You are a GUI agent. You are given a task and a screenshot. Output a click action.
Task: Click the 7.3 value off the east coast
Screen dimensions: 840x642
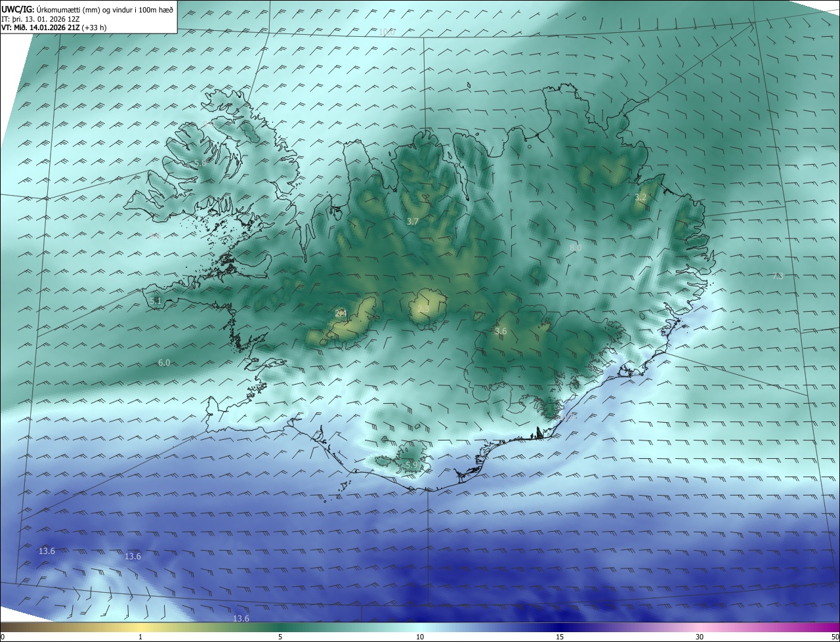(x=777, y=276)
